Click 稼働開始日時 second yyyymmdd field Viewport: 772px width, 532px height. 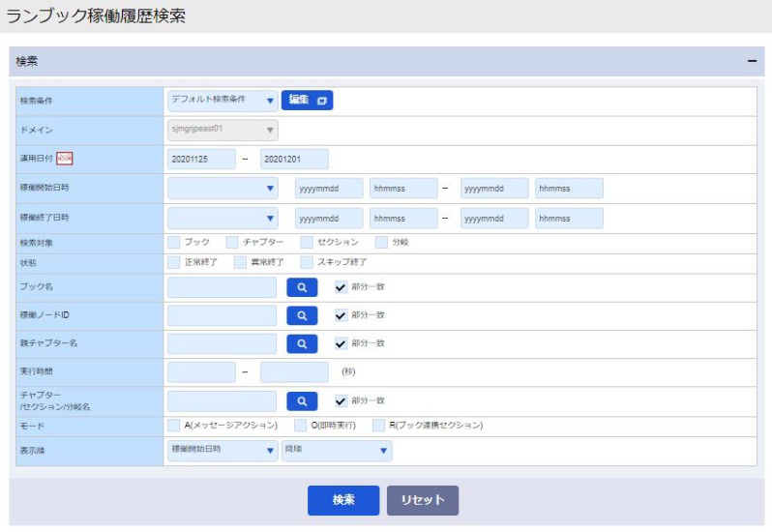[x=494, y=189]
